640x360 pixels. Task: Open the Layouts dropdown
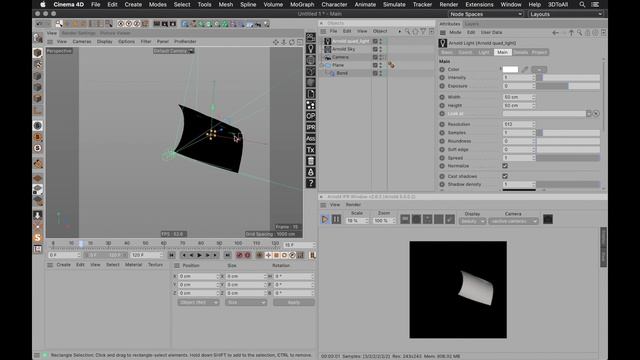tap(566, 14)
